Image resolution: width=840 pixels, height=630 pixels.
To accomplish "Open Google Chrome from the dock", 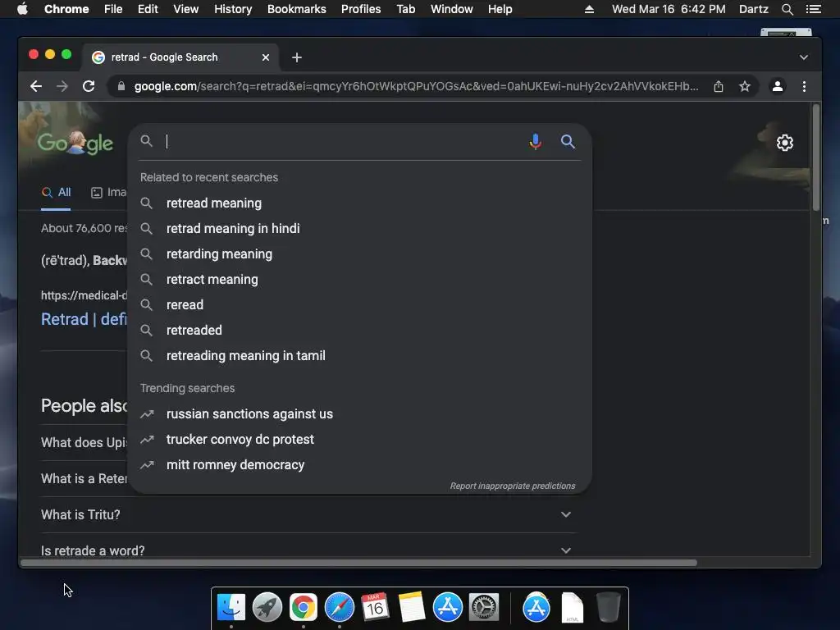I will point(304,608).
